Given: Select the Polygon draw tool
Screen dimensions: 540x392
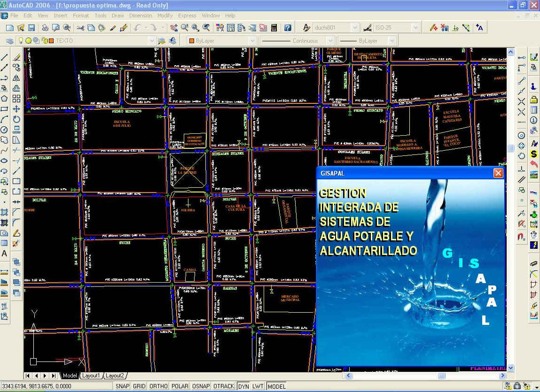Looking at the screenshot, I should click(4, 98).
